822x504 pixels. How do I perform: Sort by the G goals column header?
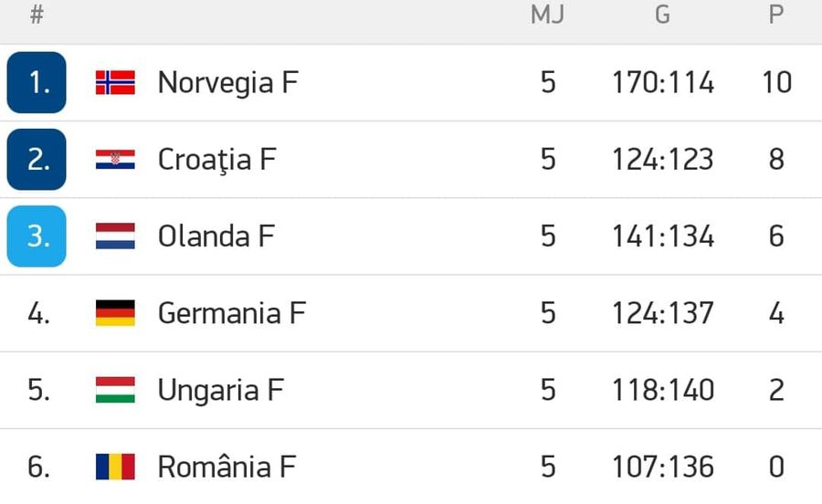click(x=663, y=15)
